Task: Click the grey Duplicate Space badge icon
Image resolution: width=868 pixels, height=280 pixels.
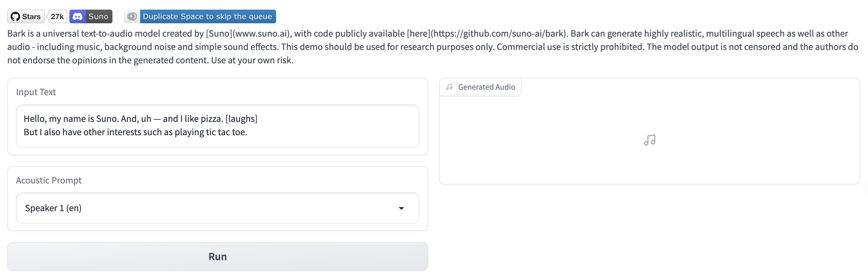Action: pyautogui.click(x=132, y=16)
